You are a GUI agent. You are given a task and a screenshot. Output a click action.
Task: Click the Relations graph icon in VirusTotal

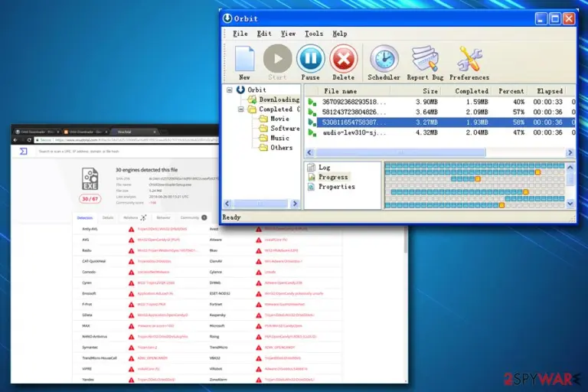(x=143, y=217)
